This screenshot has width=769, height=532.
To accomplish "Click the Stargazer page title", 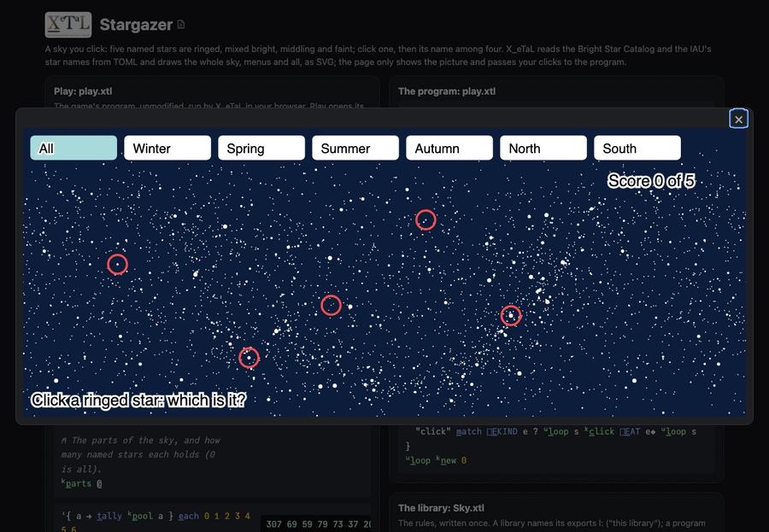I will (x=136, y=25).
